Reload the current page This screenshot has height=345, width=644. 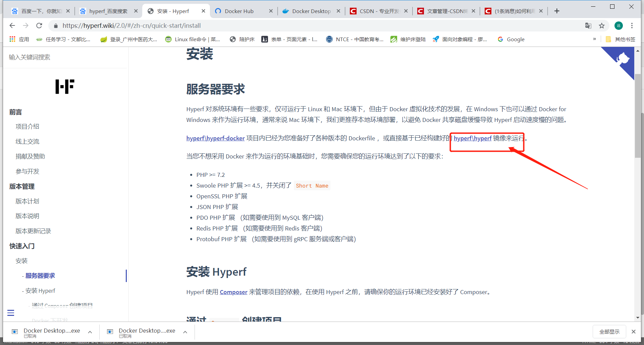click(x=39, y=25)
